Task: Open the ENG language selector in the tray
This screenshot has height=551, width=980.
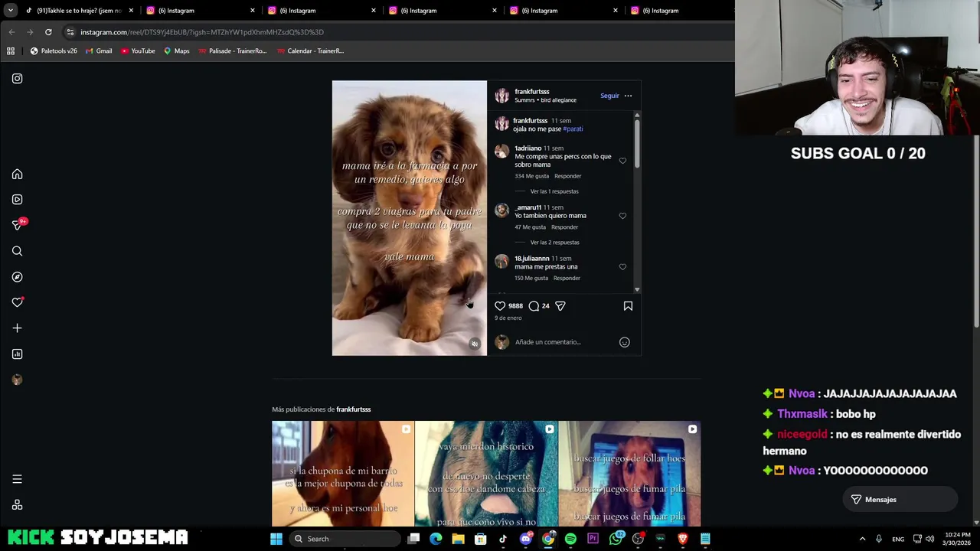Action: click(898, 539)
